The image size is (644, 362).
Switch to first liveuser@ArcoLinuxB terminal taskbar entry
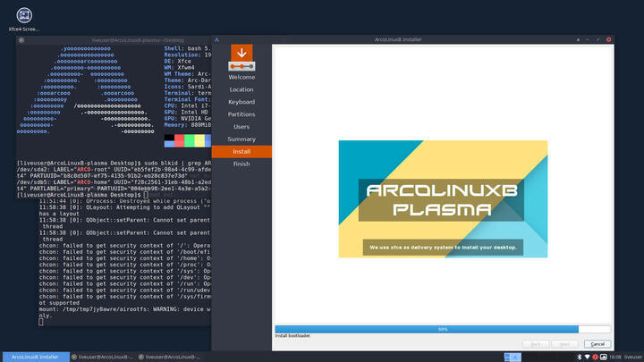pyautogui.click(x=103, y=357)
